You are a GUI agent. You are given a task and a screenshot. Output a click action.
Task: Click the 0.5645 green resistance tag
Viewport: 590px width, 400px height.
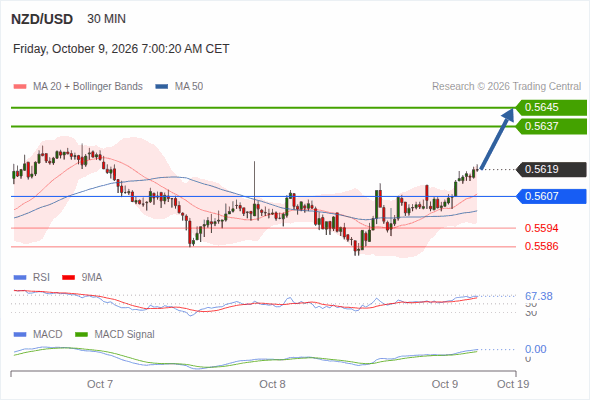[x=551, y=107]
